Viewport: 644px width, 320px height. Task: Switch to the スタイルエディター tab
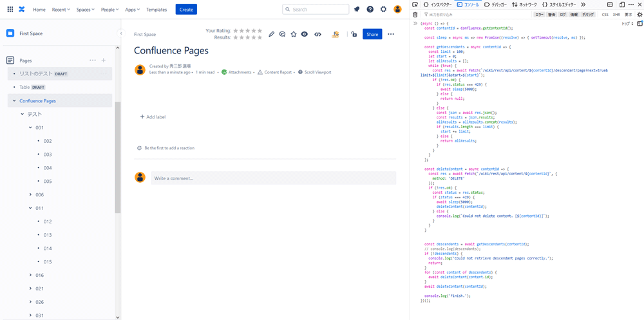560,5
